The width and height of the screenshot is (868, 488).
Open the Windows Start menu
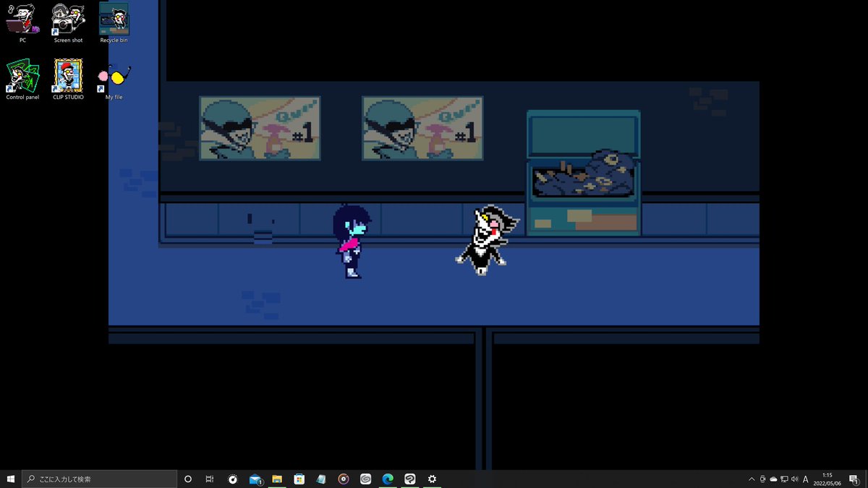click(x=11, y=479)
